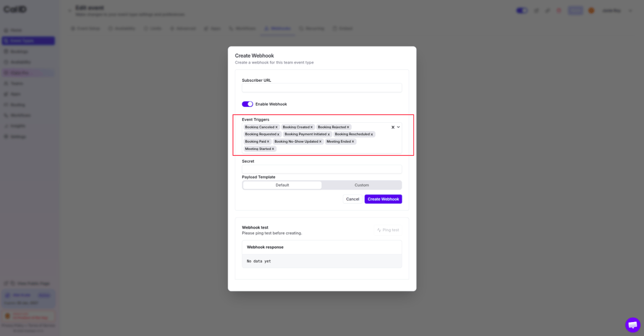Click the No data yet text
The width and height of the screenshot is (644, 336).
pyautogui.click(x=259, y=261)
